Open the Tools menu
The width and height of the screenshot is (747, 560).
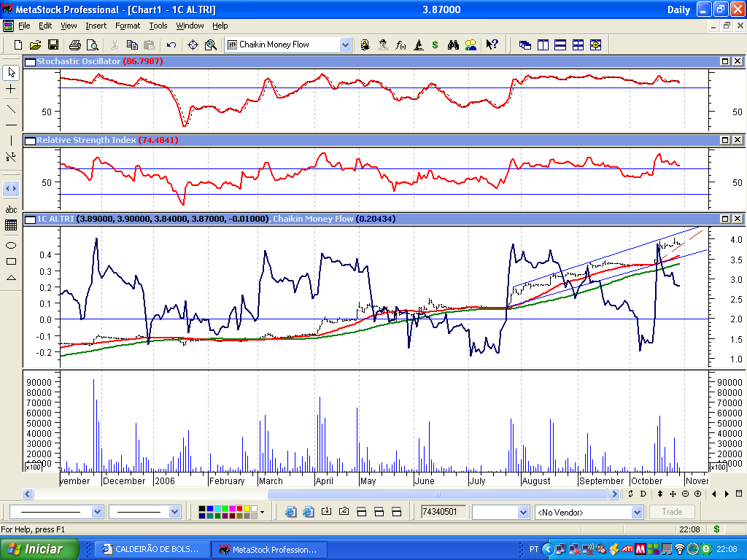point(158,26)
